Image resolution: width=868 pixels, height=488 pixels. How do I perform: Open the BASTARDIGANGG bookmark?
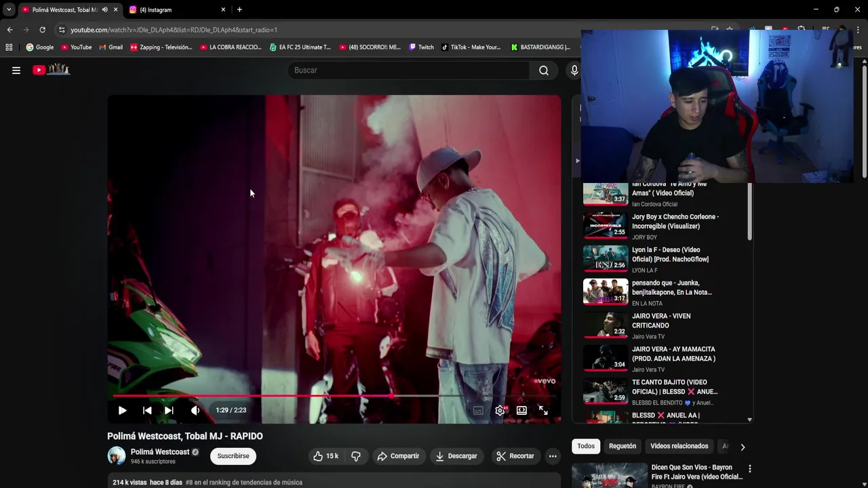[x=540, y=47]
